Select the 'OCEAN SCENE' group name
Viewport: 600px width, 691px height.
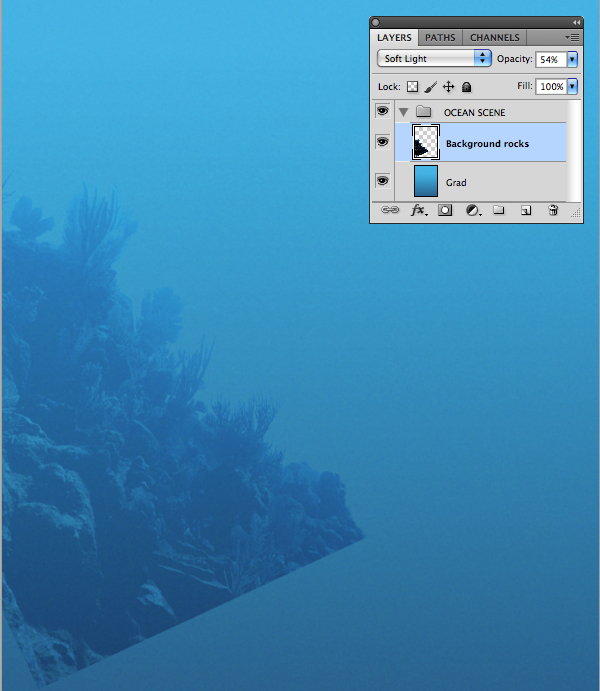point(474,113)
